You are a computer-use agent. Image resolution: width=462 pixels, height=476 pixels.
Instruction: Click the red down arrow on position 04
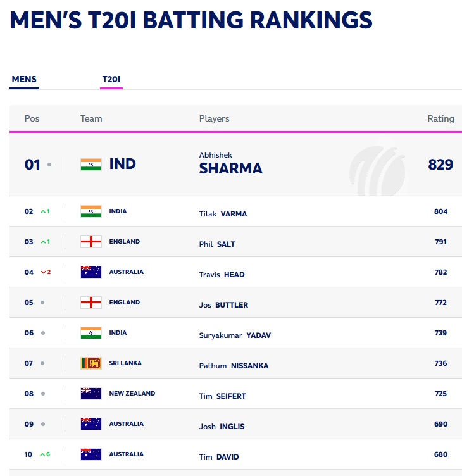[x=43, y=272]
